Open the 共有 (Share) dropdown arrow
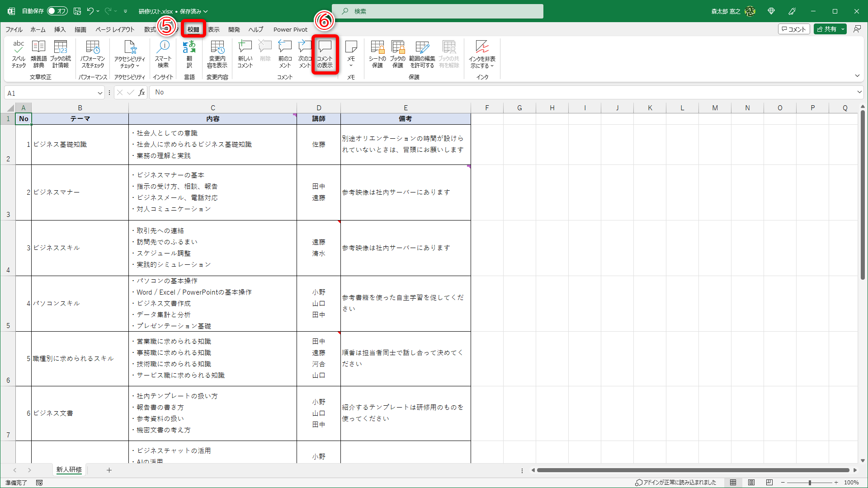Viewport: 868px width, 488px height. pos(844,28)
